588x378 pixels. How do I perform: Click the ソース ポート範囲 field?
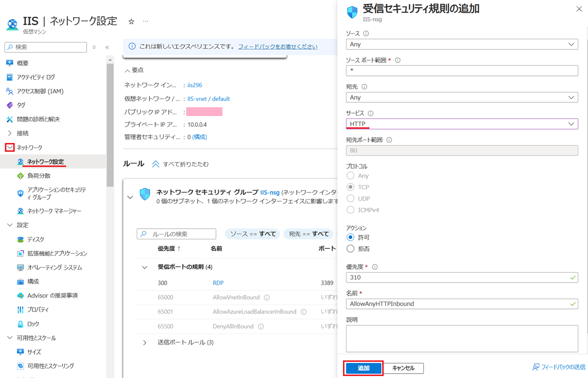click(462, 71)
